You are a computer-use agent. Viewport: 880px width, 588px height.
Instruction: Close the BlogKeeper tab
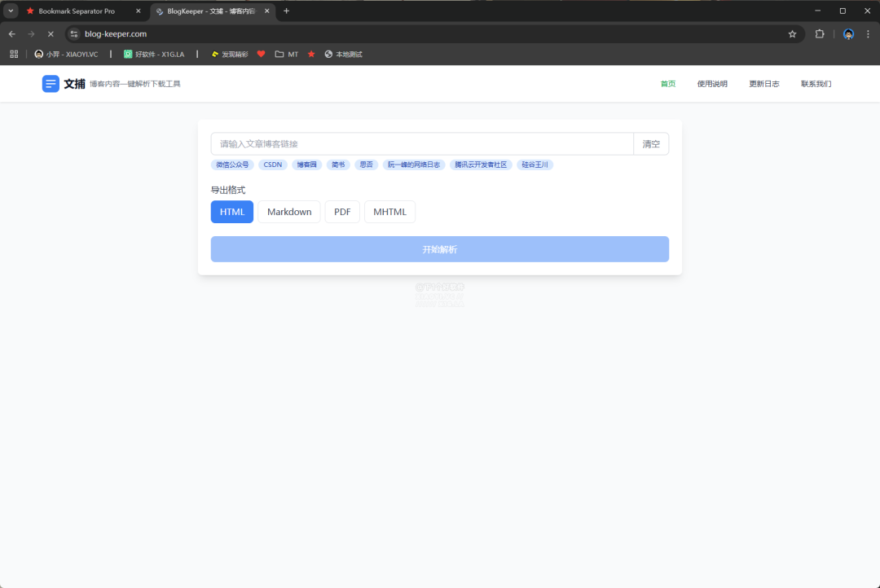(267, 11)
